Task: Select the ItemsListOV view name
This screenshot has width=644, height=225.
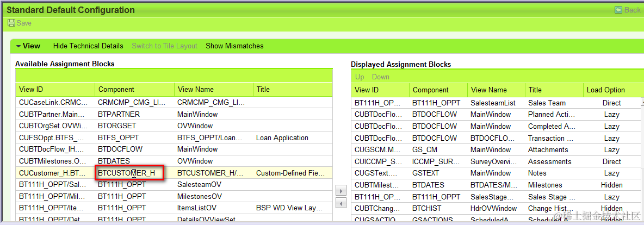Action: click(213, 208)
